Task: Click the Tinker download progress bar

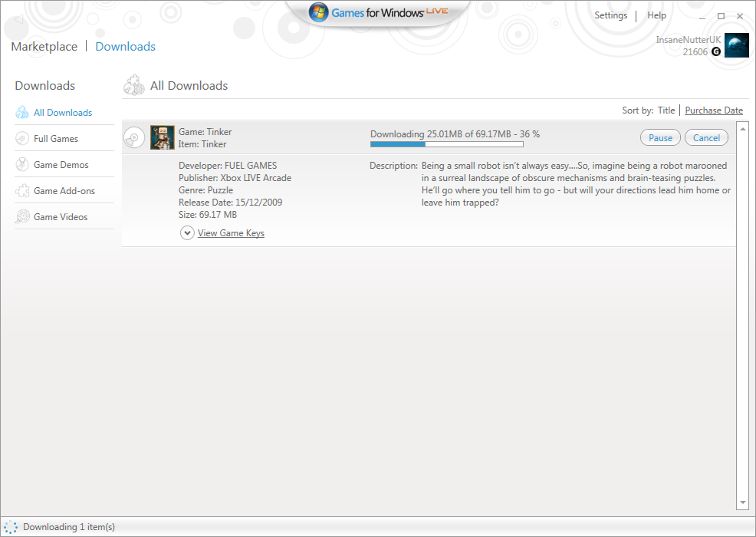Action: coord(446,144)
